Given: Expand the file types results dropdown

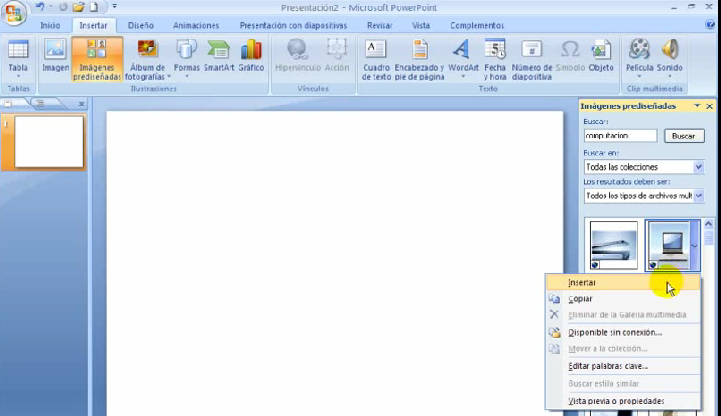Looking at the screenshot, I should tap(698, 197).
